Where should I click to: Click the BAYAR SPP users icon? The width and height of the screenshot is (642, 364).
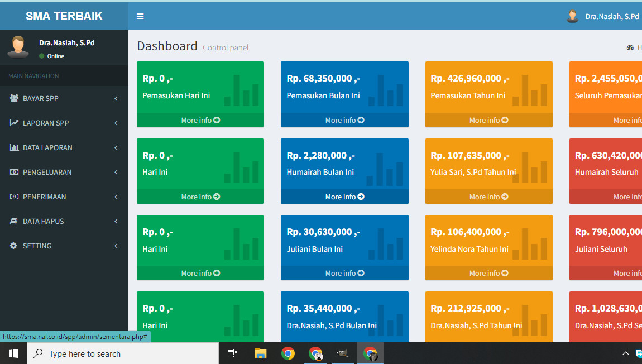pos(14,98)
